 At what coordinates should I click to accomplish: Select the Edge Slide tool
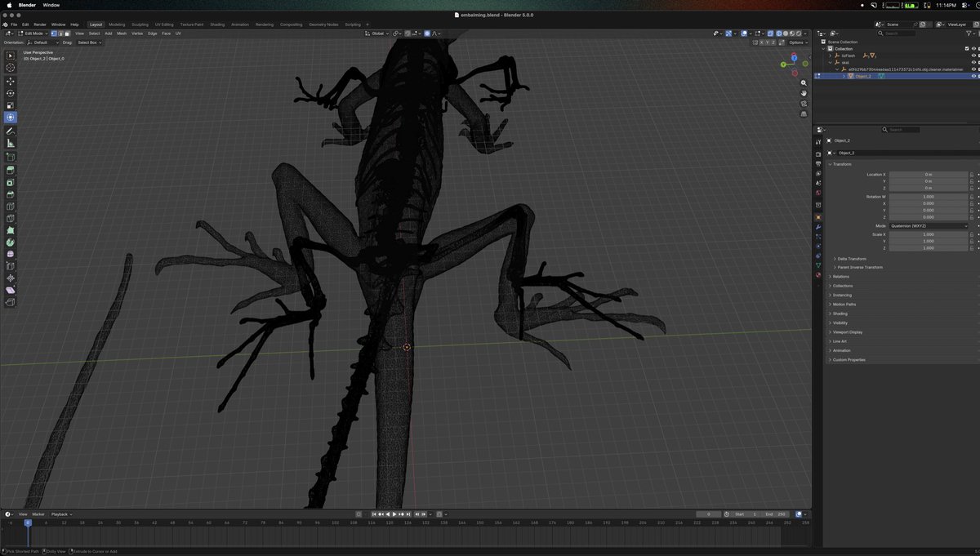point(11,266)
